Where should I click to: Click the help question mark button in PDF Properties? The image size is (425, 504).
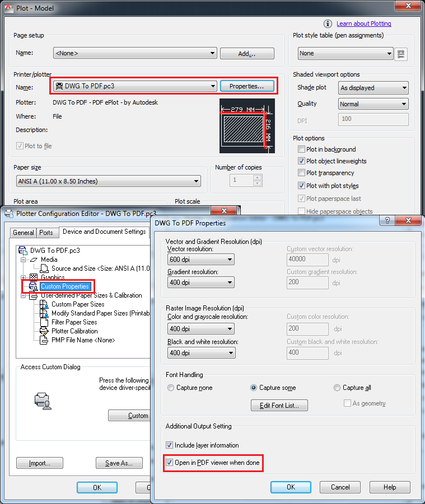(x=387, y=220)
